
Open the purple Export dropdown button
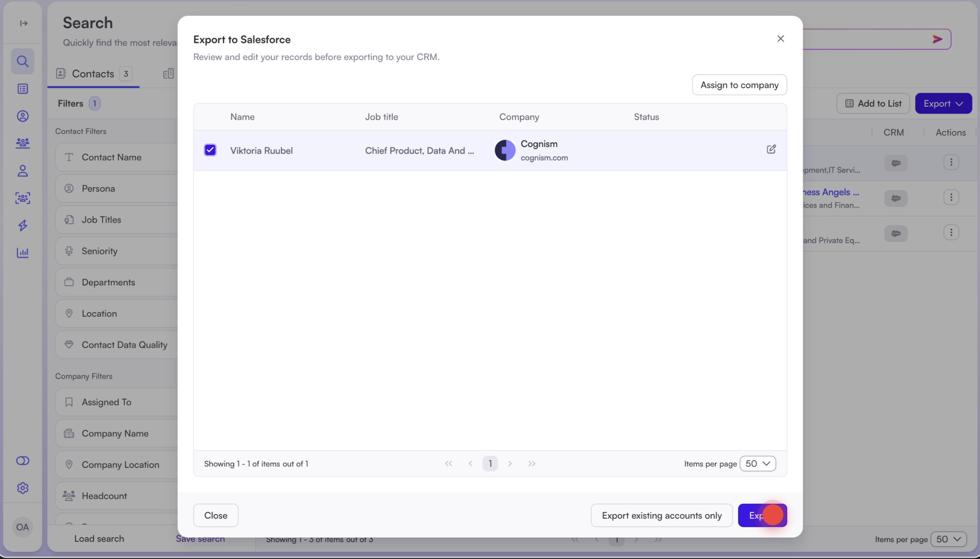943,103
